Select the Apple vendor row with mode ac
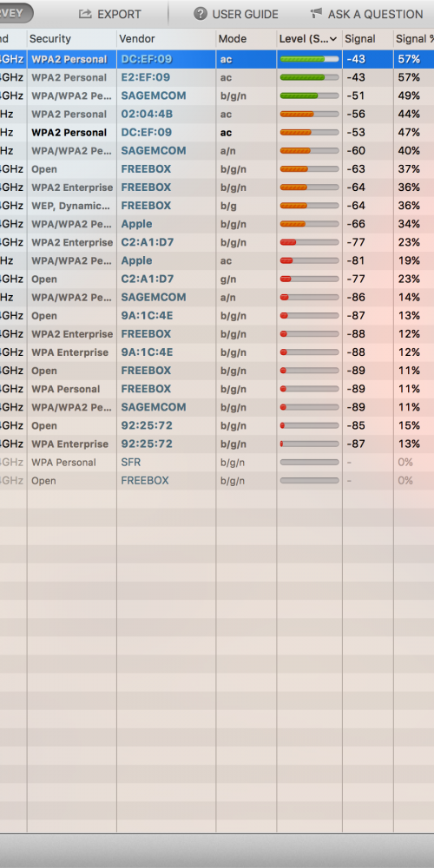This screenshot has height=868, width=434. click(217, 260)
